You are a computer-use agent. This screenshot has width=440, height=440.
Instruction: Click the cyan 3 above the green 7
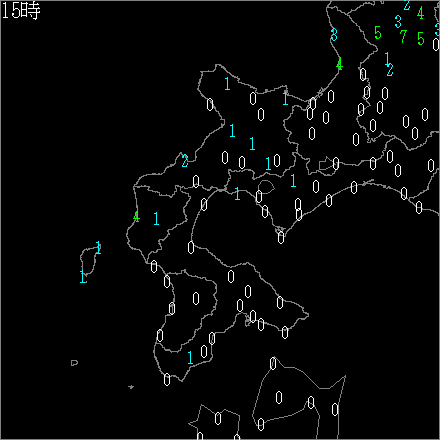398,22
